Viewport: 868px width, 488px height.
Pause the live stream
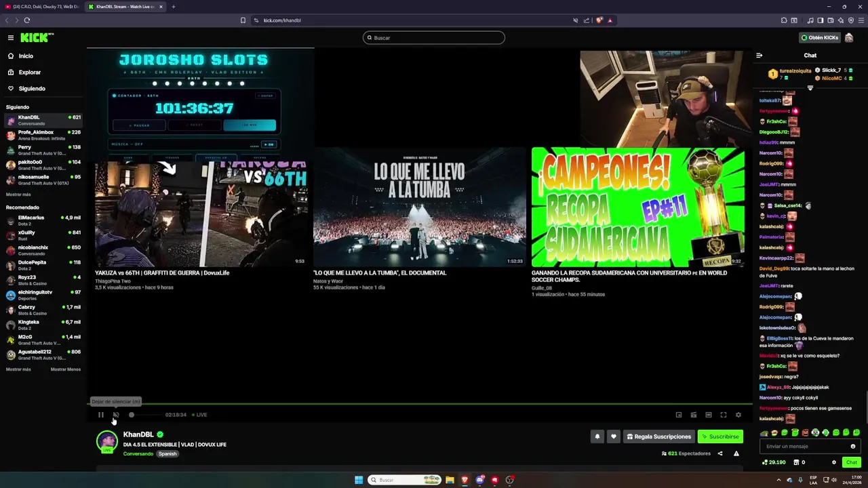100,415
